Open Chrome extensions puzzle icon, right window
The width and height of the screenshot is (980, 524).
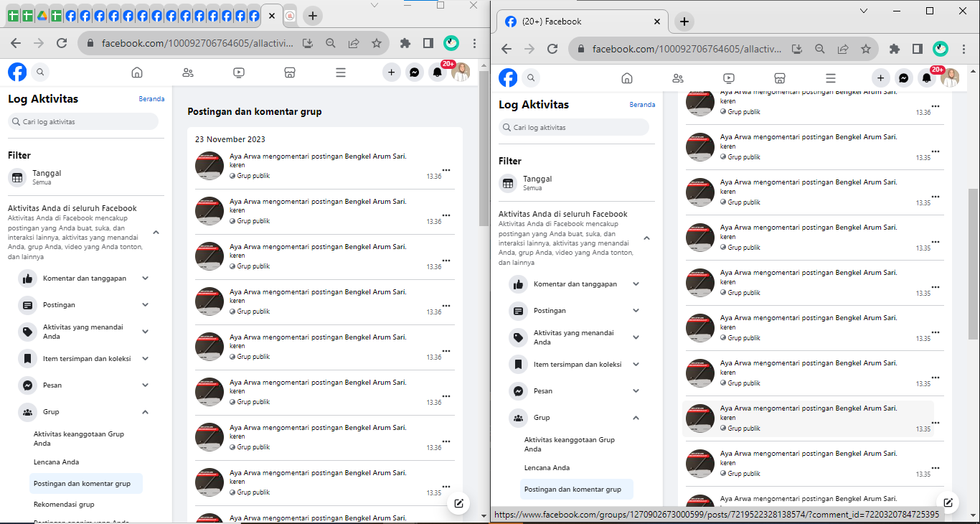tap(894, 49)
